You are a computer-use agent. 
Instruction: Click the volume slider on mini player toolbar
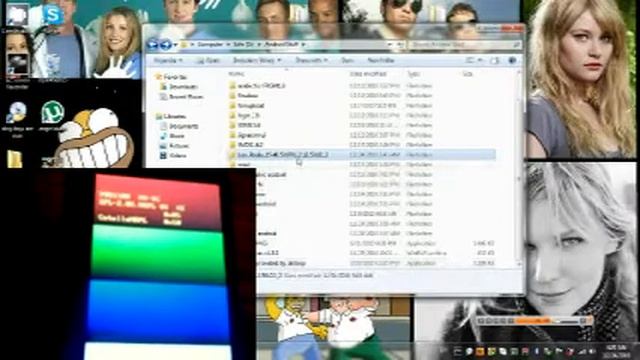coord(566,321)
